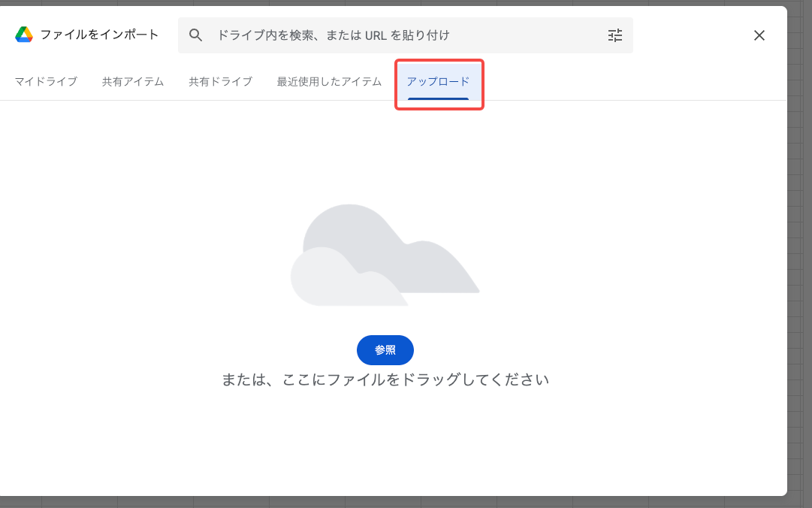
Task: Open the 共有アイテム tab
Action: 132,81
